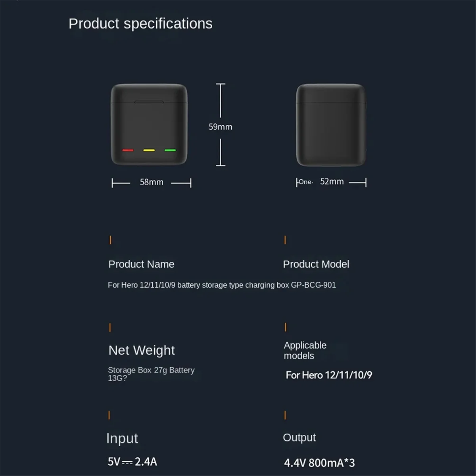Image resolution: width=476 pixels, height=476 pixels.
Task: Click the Product Model heading
Action: [316, 264]
